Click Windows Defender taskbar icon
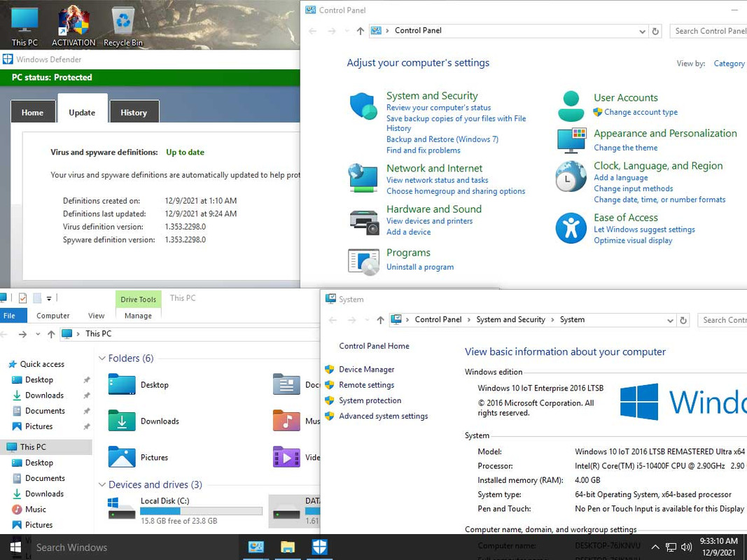The image size is (747, 560). click(x=319, y=547)
